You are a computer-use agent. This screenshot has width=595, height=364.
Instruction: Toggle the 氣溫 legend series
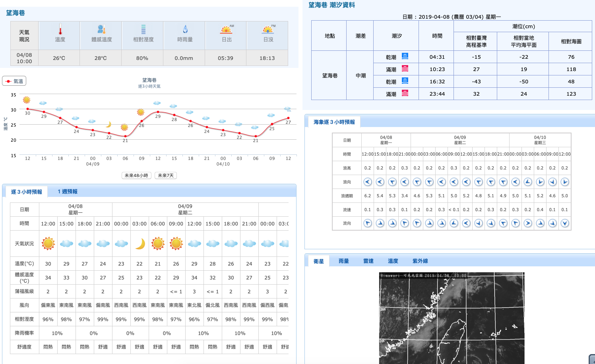pos(14,81)
